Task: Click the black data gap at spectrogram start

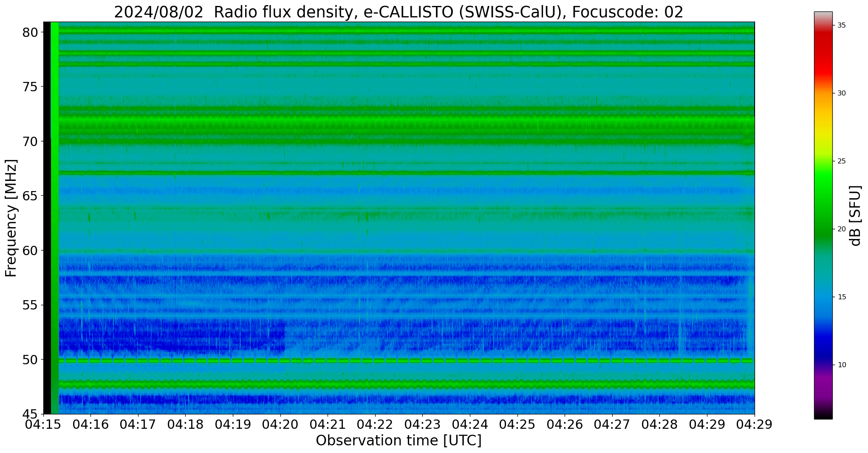Action: [47, 218]
